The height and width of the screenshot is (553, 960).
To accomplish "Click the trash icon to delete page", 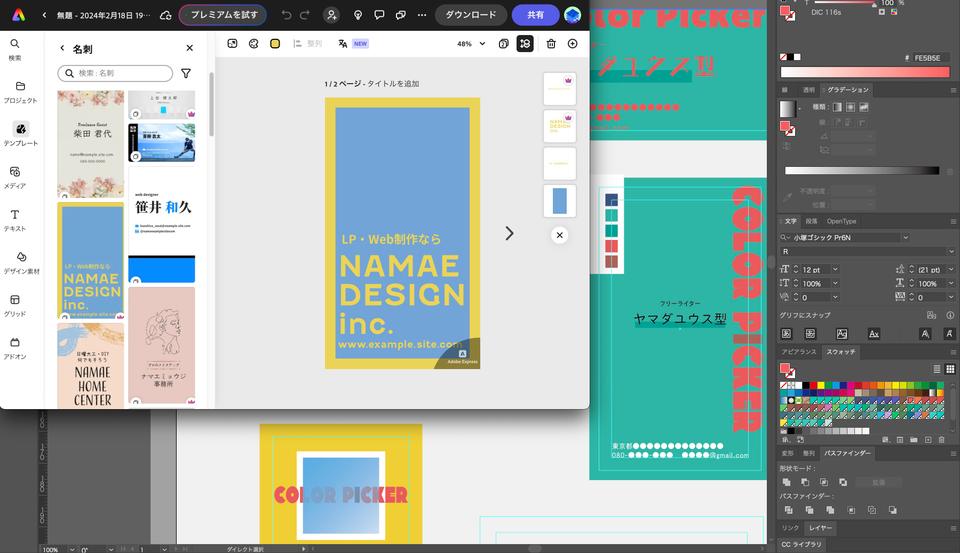I will tap(551, 44).
